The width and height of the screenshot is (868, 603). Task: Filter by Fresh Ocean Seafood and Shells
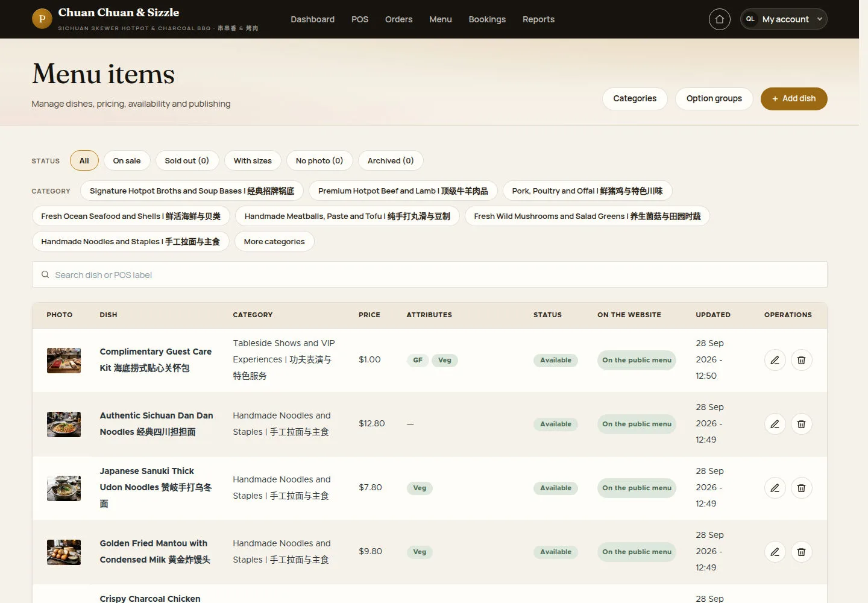click(x=131, y=216)
